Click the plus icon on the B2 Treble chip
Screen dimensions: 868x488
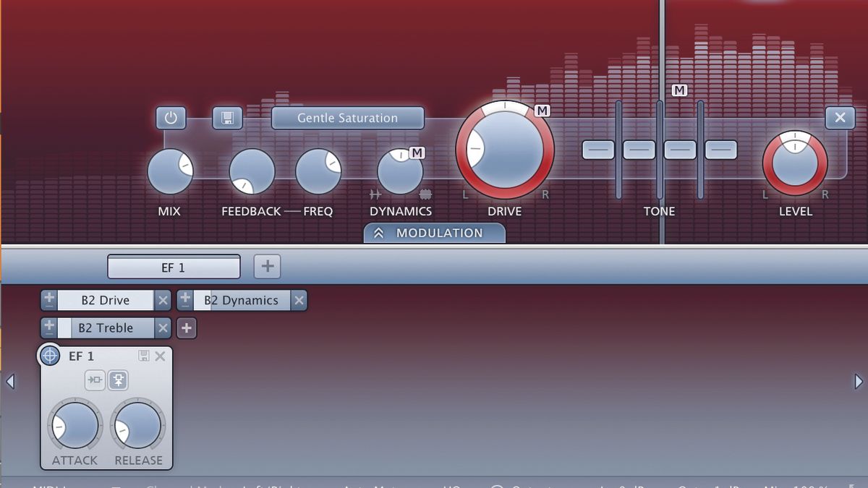tap(49, 328)
